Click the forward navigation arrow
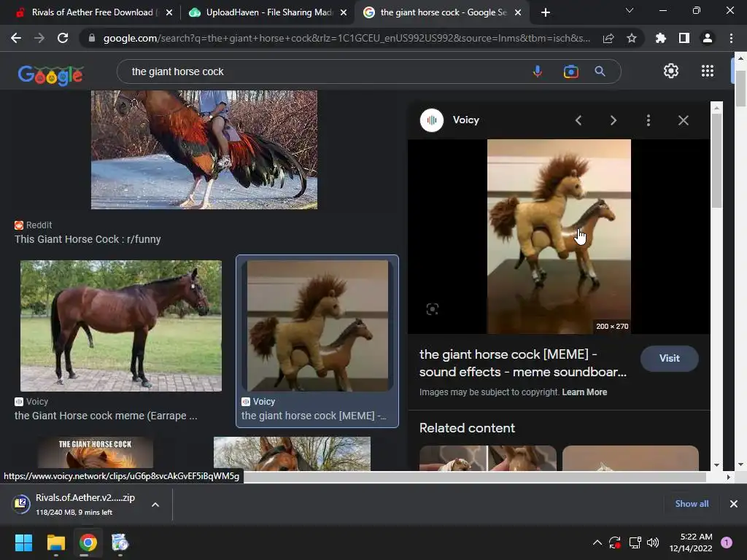747x560 pixels. (x=39, y=38)
